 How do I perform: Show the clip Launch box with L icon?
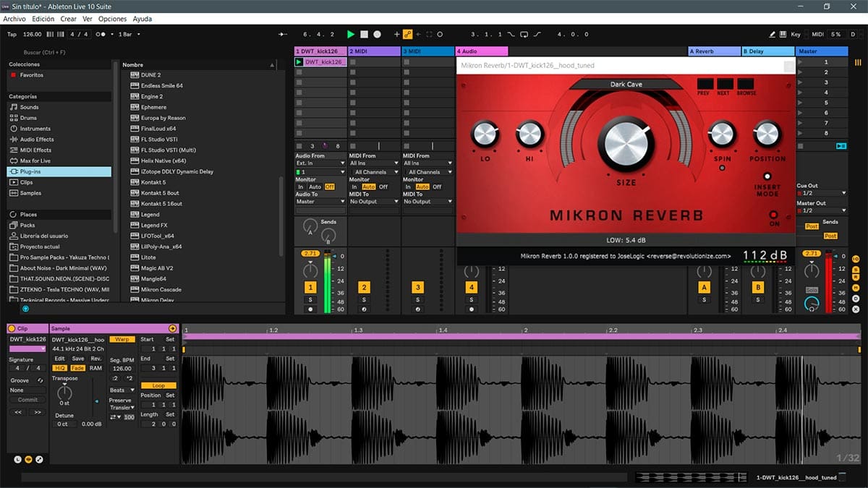[x=17, y=459]
